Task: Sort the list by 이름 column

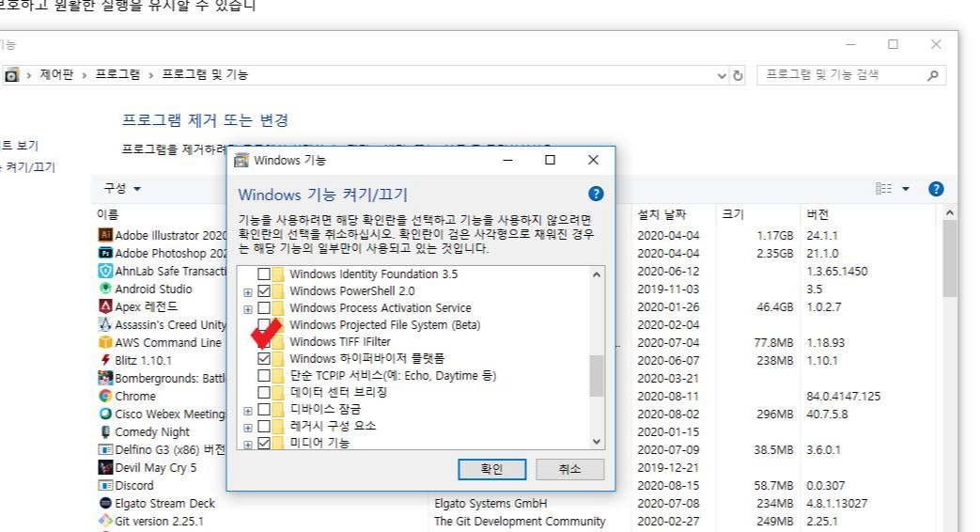Action: tap(107, 214)
